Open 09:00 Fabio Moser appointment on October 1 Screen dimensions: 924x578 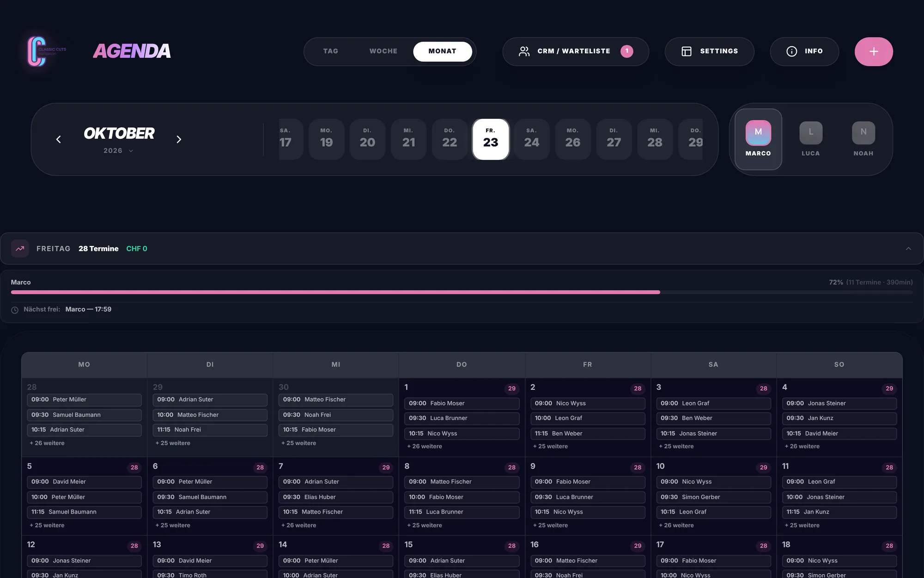462,403
